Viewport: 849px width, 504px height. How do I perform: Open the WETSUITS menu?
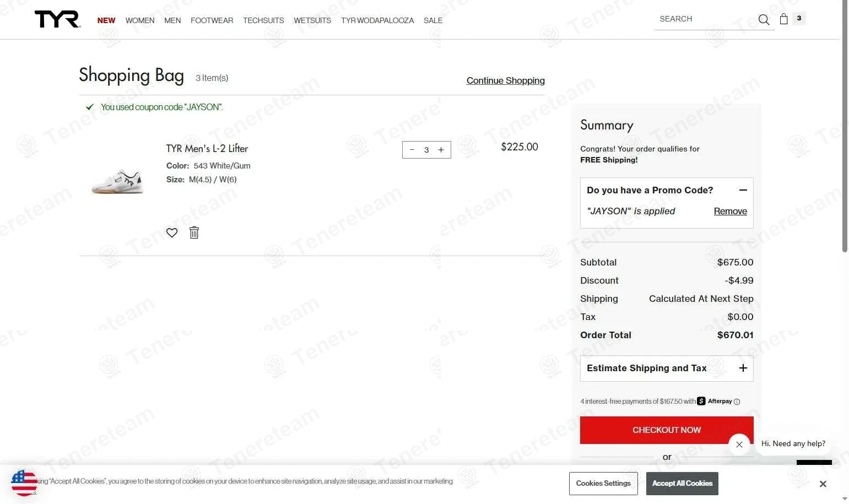[x=312, y=20]
